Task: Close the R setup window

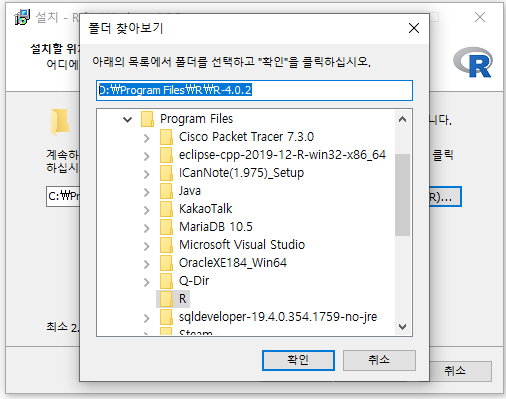Action: [x=480, y=17]
